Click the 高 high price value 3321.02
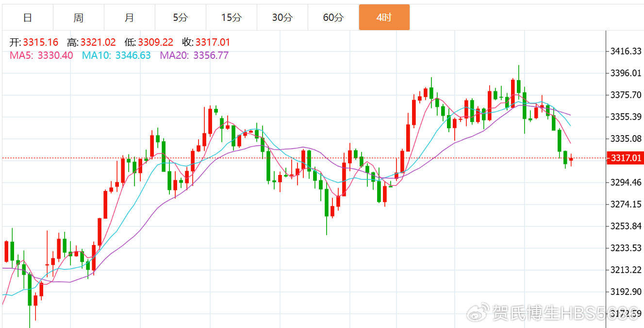 (98, 42)
